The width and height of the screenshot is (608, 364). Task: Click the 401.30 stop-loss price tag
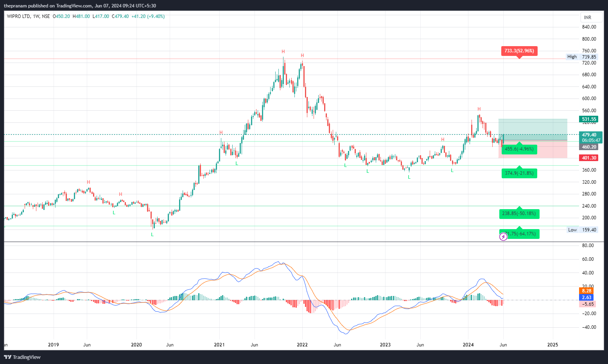(589, 158)
